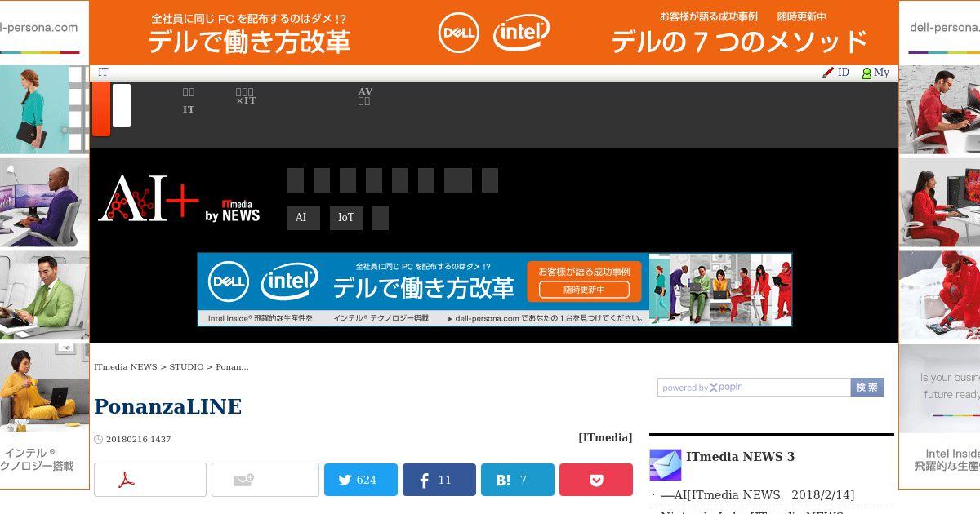Click the white navigation tab

tap(122, 106)
